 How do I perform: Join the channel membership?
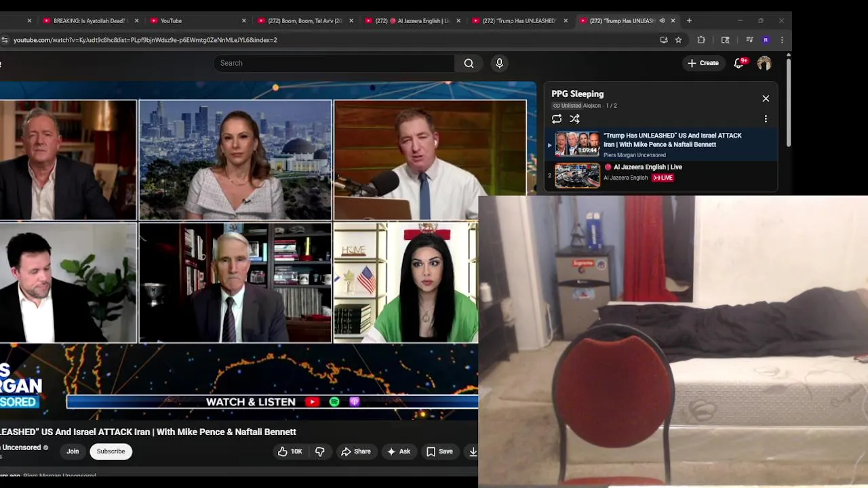73,451
